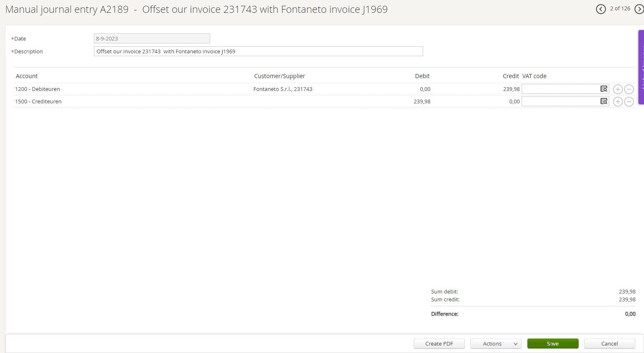Open the Actions dropdown
Image resolution: width=644 pixels, height=353 pixels.
point(495,343)
